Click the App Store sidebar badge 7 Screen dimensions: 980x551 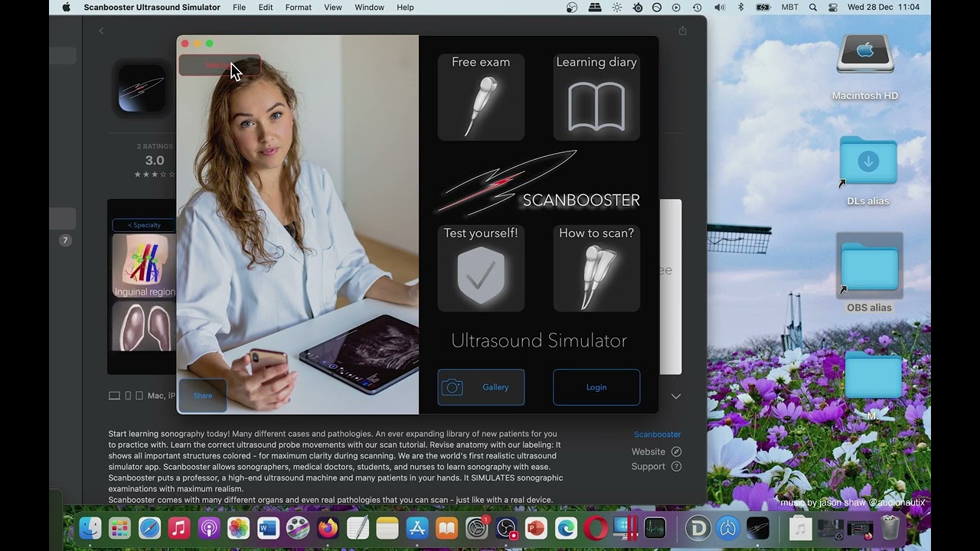[x=65, y=240]
